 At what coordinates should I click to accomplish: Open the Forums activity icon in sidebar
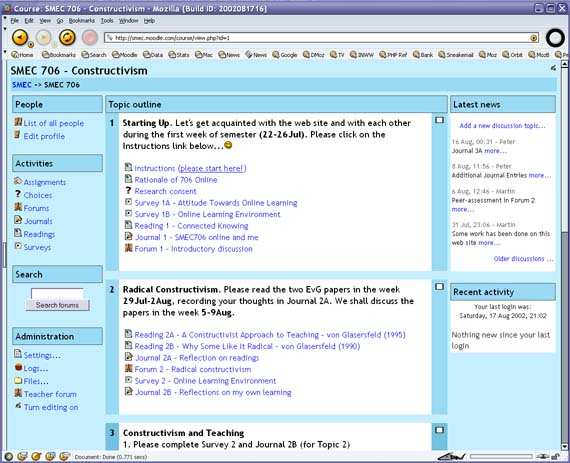pos(18,207)
